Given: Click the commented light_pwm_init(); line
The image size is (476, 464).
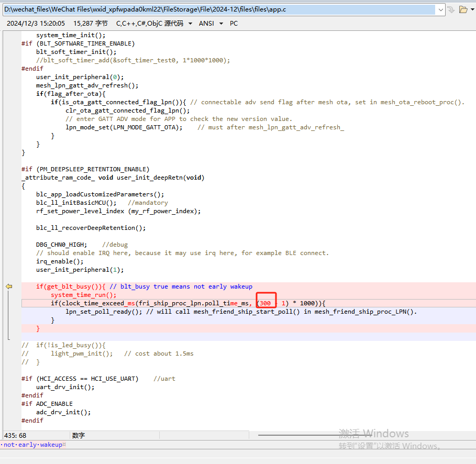Looking at the screenshot, I should [x=107, y=353].
